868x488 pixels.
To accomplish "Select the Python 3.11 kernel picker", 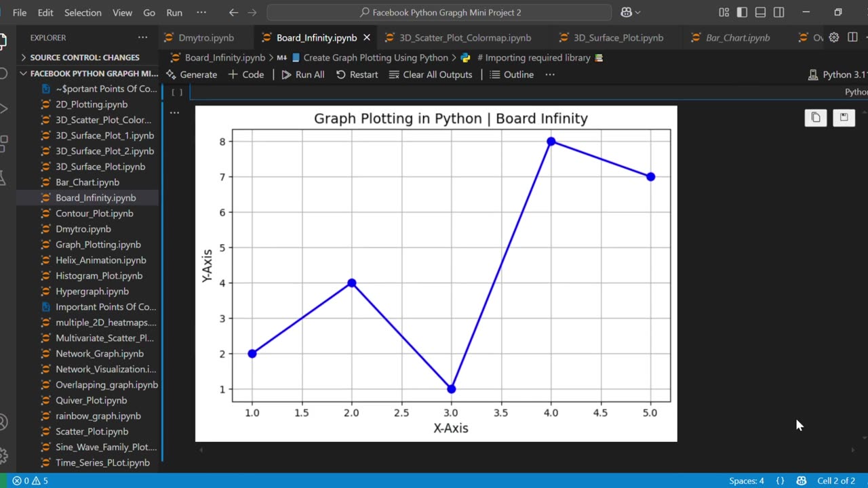I will click(x=837, y=75).
